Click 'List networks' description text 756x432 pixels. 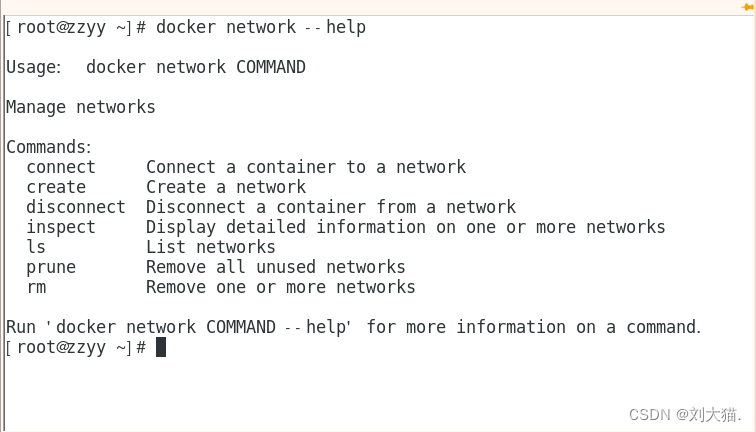[x=211, y=247]
